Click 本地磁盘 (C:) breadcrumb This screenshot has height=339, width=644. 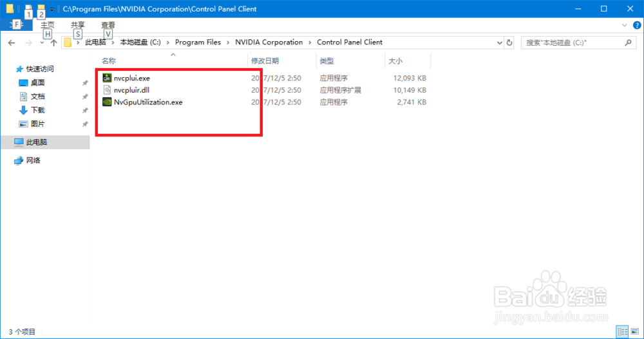click(x=140, y=42)
